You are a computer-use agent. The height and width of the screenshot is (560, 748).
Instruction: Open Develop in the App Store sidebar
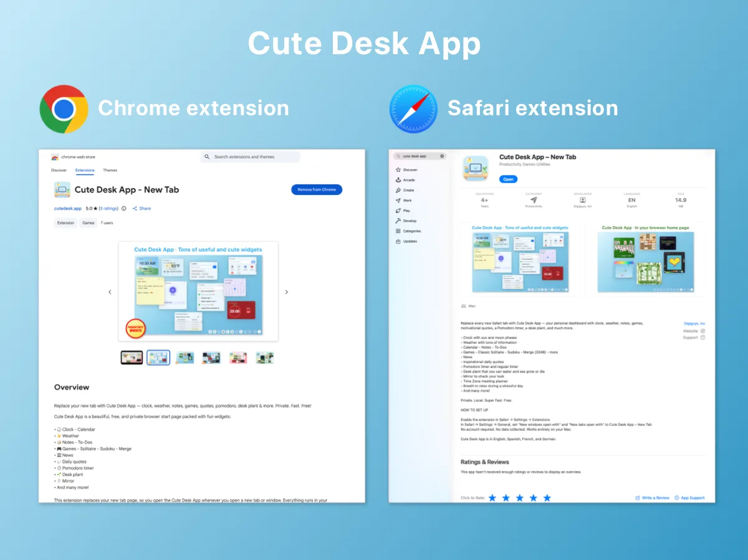406,221
